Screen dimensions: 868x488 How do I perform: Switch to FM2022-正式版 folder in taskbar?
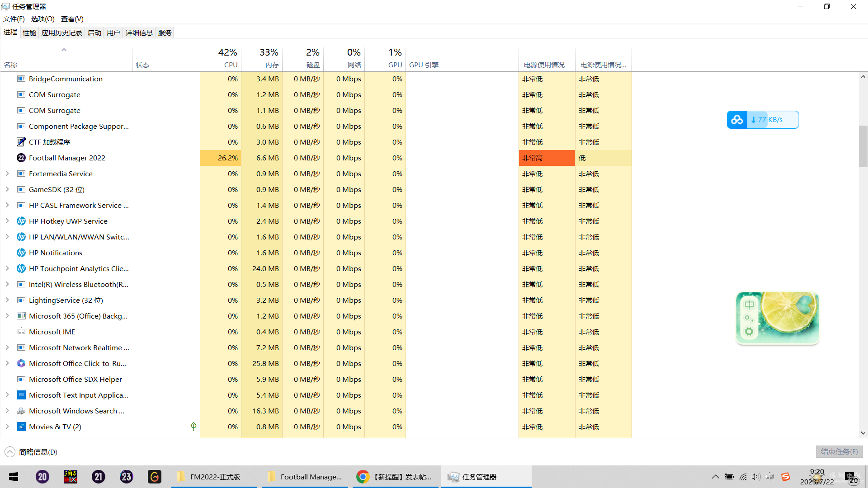point(214,477)
